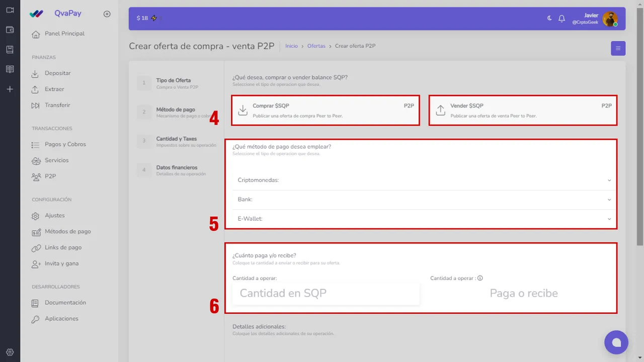Click the Servicios icon
The height and width of the screenshot is (362, 644).
click(x=36, y=161)
